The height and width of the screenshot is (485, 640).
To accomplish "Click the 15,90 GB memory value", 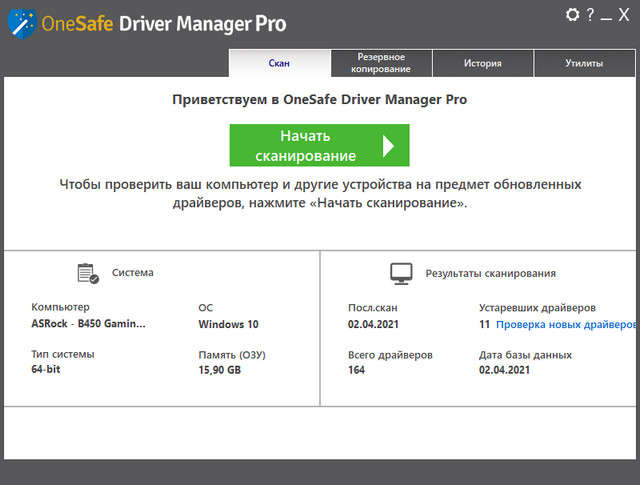I will 220,370.
